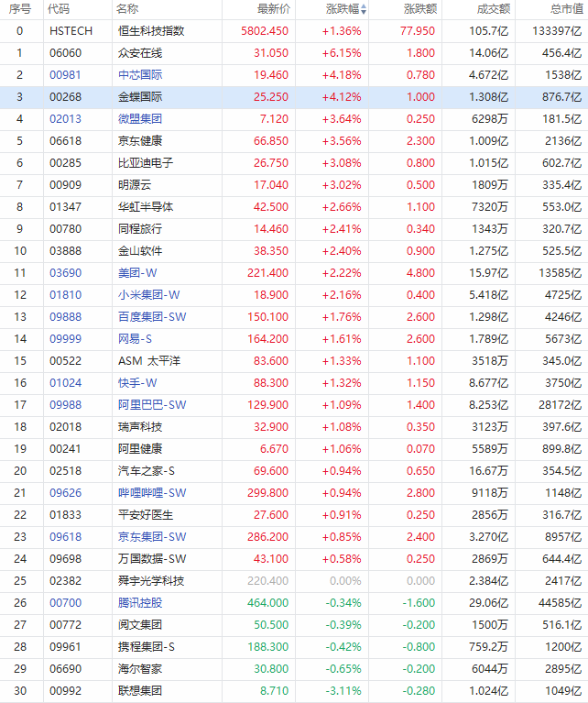Select the 汽车之家-S row name

click(x=147, y=470)
